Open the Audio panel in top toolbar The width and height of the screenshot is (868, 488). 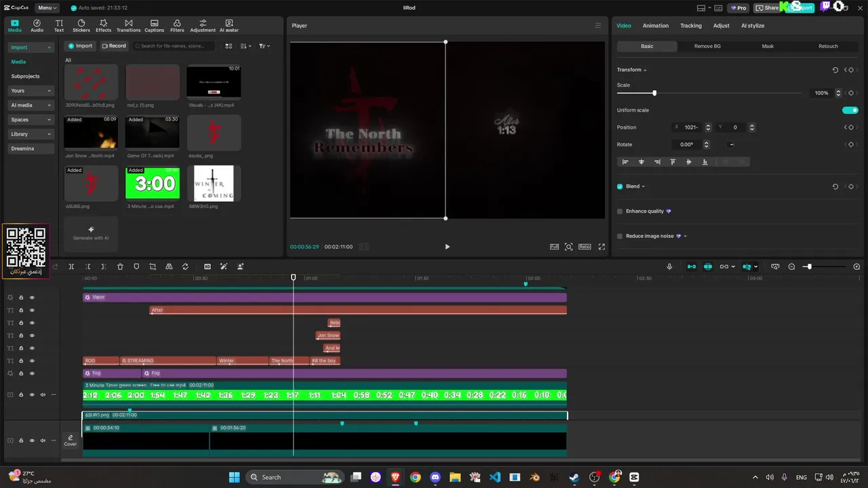37,26
